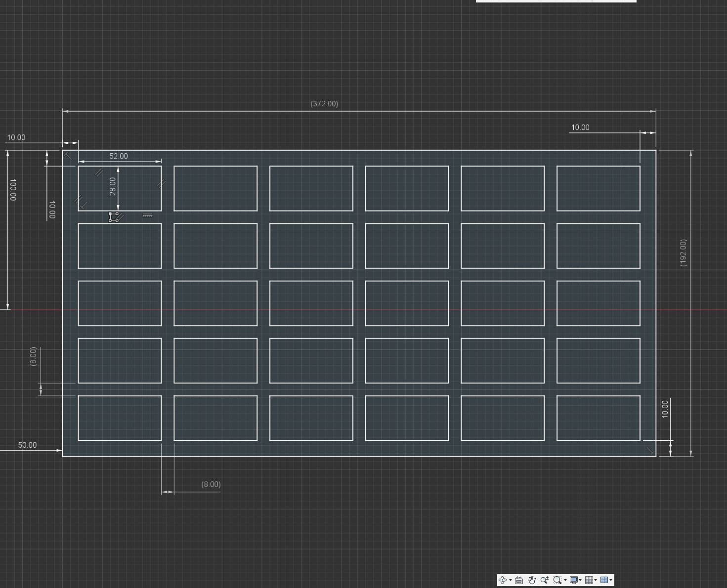This screenshot has height=588, width=727.
Task: Select the 52.00 width dimension
Action: 119,156
